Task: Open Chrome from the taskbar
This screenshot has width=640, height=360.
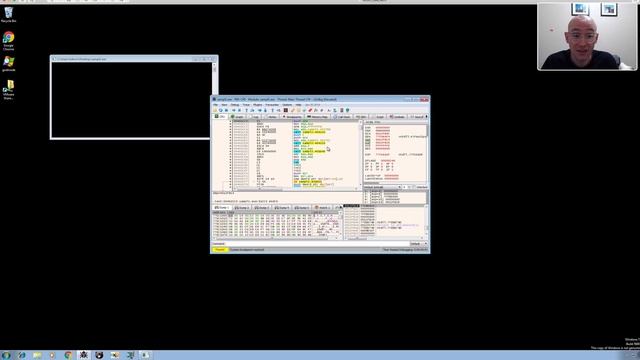Action: tap(68, 355)
